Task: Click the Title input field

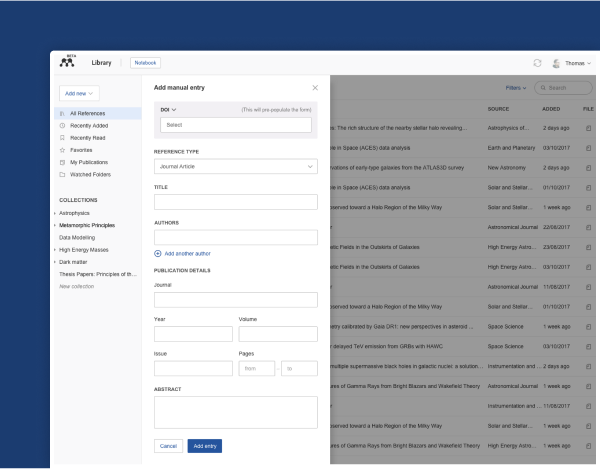Action: (235, 202)
